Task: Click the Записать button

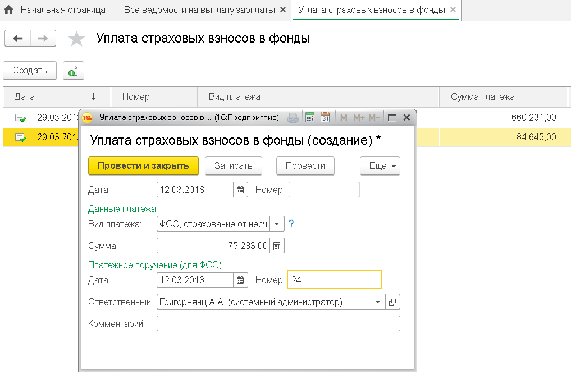Action: pyautogui.click(x=234, y=166)
